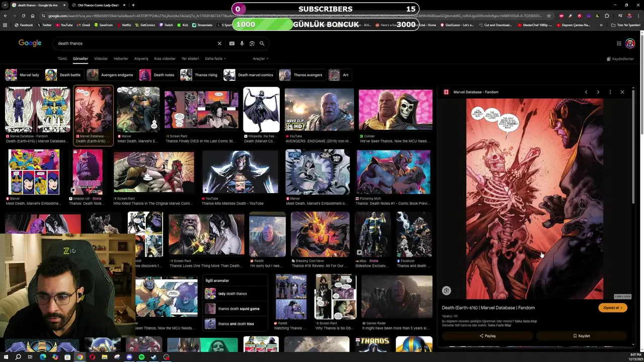The width and height of the screenshot is (644, 362).
Task: Switch to the Tümü tab
Action: [62, 58]
